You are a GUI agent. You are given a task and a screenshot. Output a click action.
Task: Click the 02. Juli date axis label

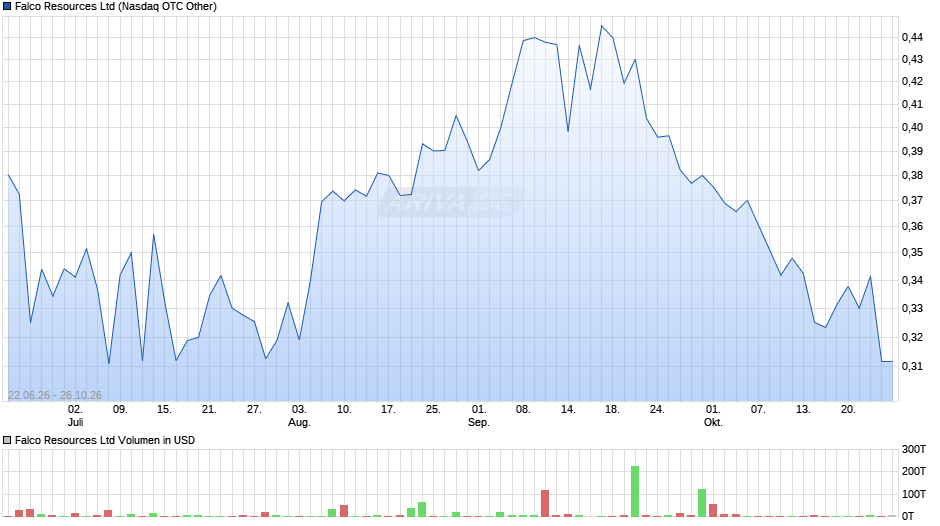point(75,416)
